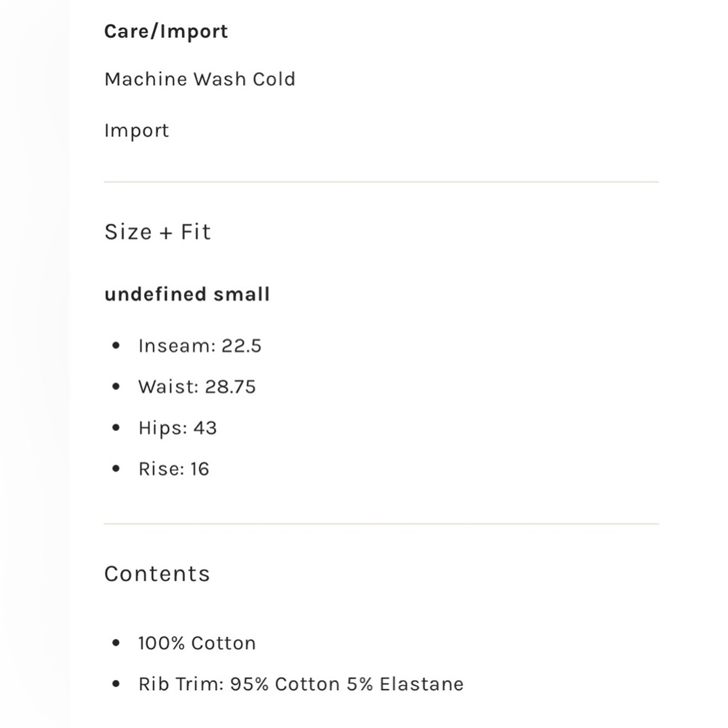Click the undefined small size label
Image resolution: width=728 pixels, height=728 pixels.
[x=186, y=294]
